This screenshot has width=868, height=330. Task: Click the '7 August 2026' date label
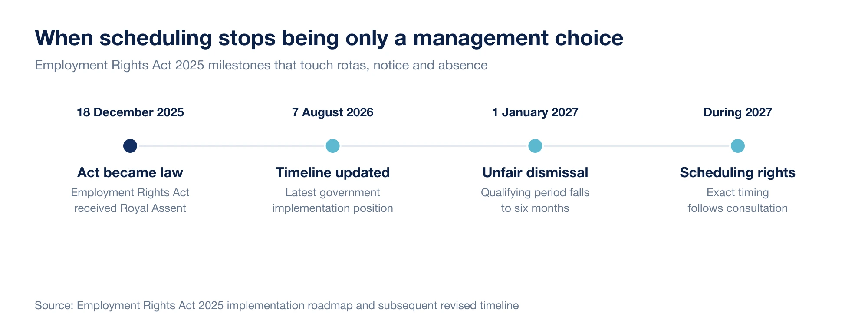[332, 112]
